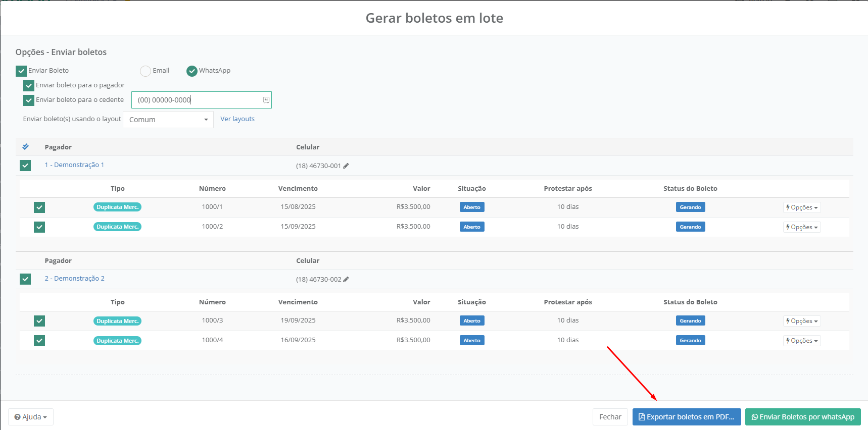Viewport: 868px width, 430px height.
Task: Open the Comum layout dropdown
Action: point(168,120)
